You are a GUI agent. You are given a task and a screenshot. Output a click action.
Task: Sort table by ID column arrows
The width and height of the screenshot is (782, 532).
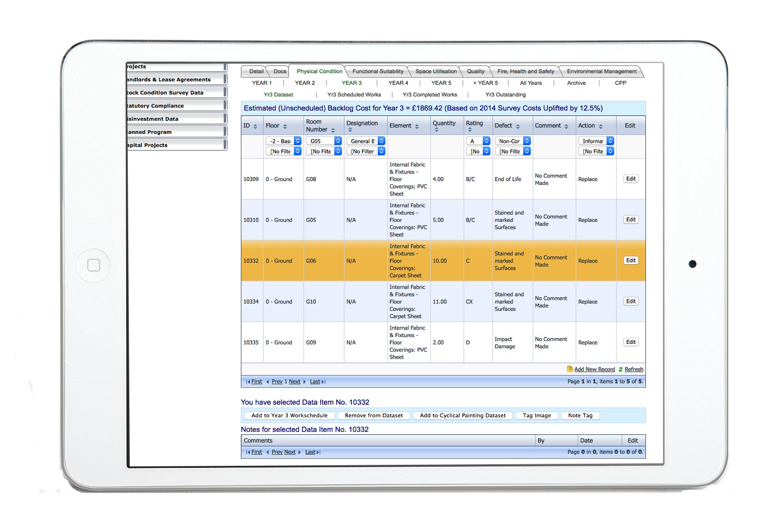coord(255,127)
